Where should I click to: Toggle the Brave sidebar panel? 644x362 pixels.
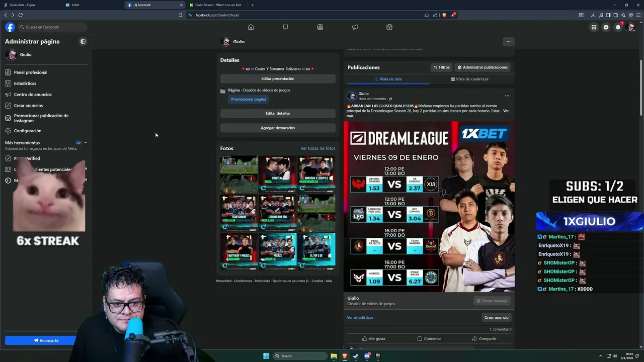(x=608, y=15)
